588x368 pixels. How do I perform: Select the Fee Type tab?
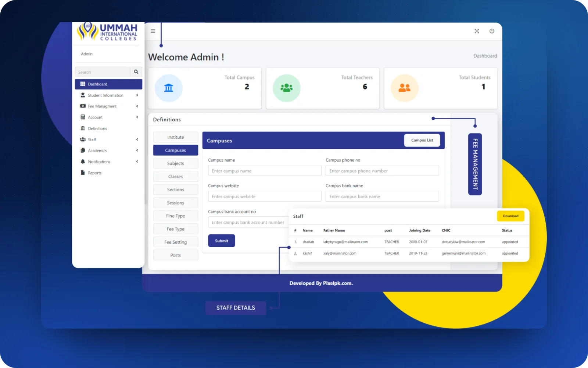[176, 229]
